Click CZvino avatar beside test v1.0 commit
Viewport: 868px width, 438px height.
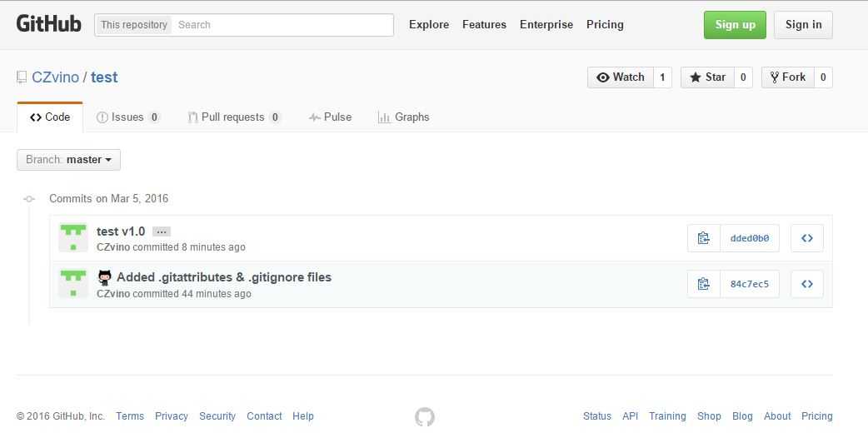point(73,238)
